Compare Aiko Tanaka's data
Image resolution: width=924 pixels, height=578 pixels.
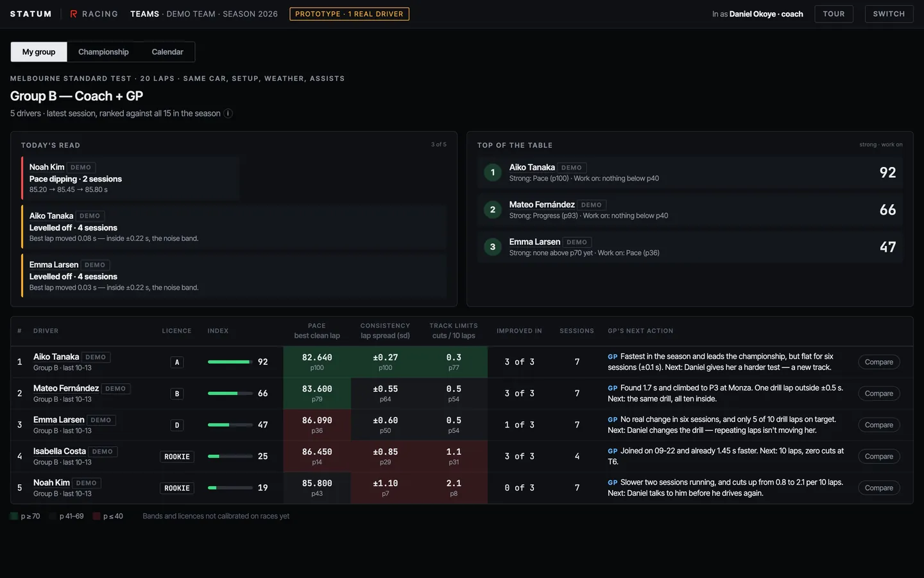pyautogui.click(x=878, y=362)
